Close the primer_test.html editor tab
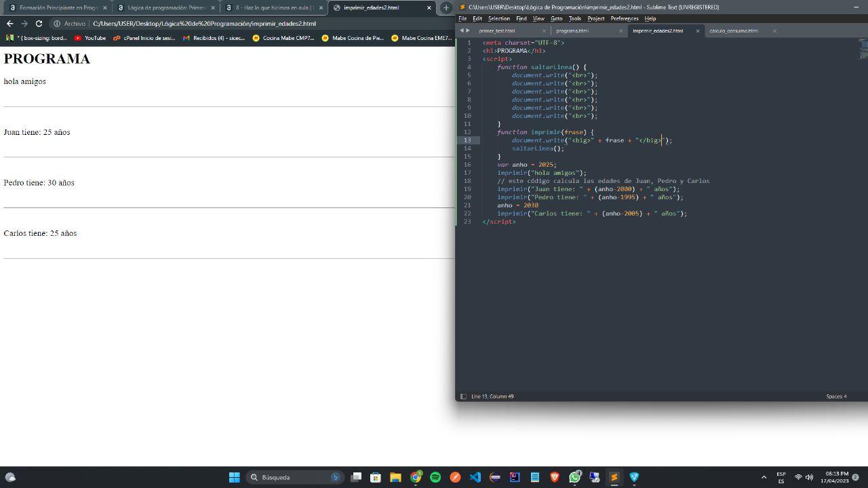This screenshot has width=868, height=488. 544,30
